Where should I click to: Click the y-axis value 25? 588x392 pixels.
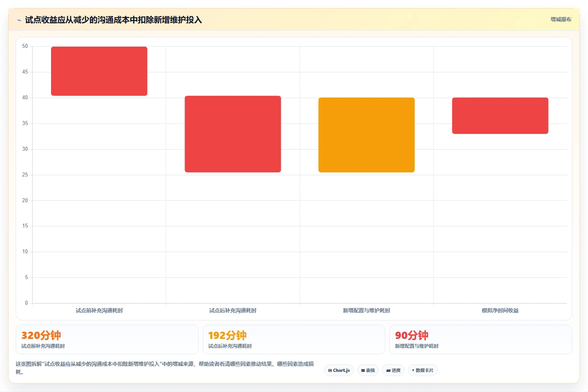tap(25, 174)
